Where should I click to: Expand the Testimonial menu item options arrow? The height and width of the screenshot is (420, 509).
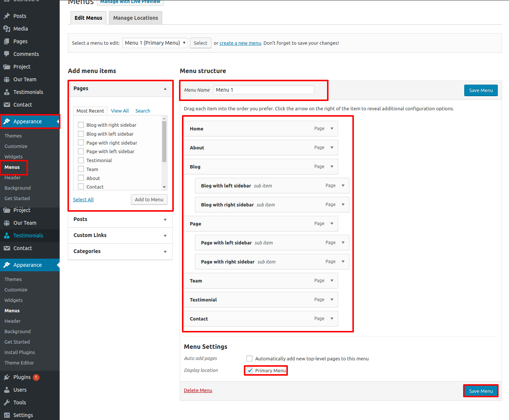coord(332,300)
